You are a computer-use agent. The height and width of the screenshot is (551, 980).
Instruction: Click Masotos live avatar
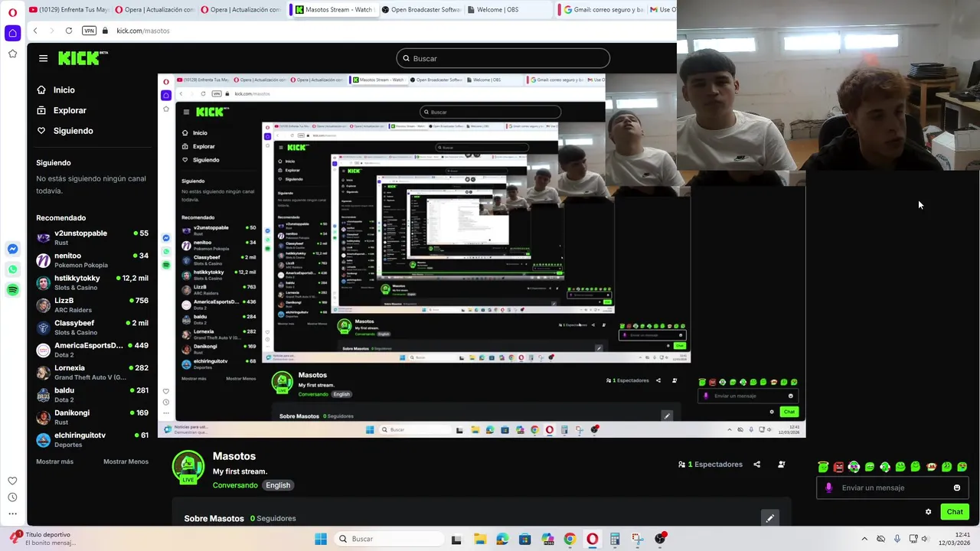point(188,468)
